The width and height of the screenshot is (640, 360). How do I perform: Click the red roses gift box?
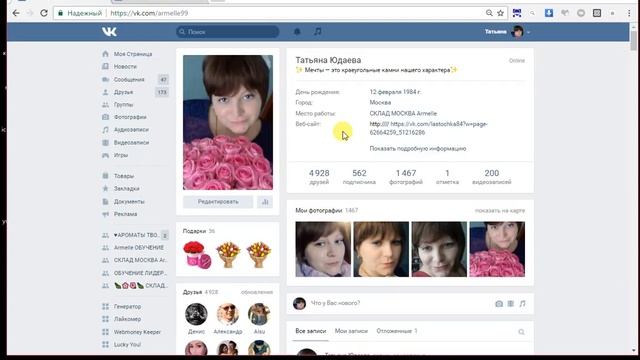[x=197, y=254]
